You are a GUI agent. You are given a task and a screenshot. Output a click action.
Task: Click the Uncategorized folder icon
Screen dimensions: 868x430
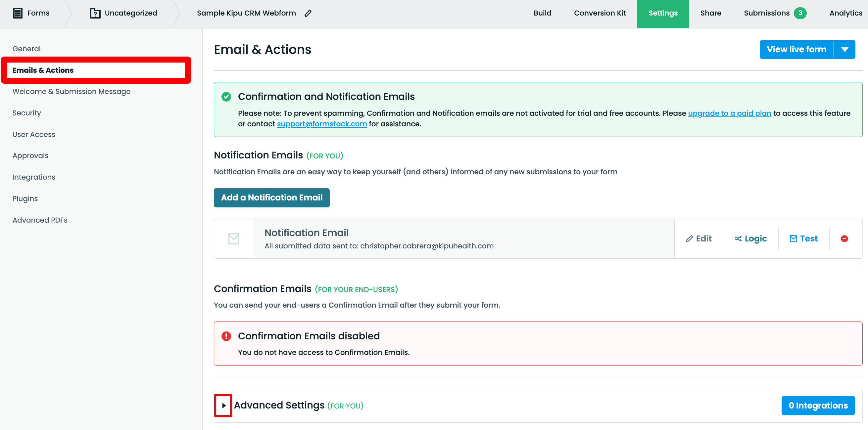[x=95, y=13]
